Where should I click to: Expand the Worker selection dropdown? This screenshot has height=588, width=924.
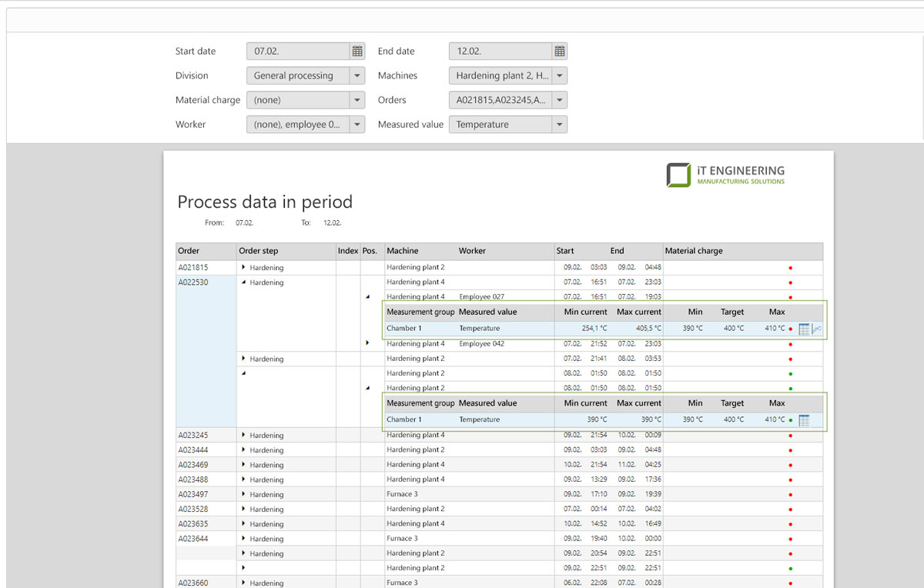click(x=357, y=125)
